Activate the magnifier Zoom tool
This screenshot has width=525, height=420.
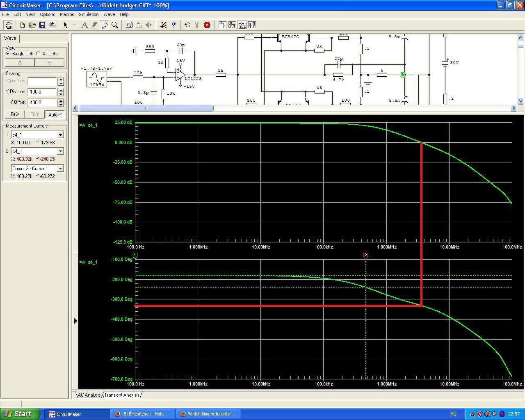pyautogui.click(x=115, y=25)
